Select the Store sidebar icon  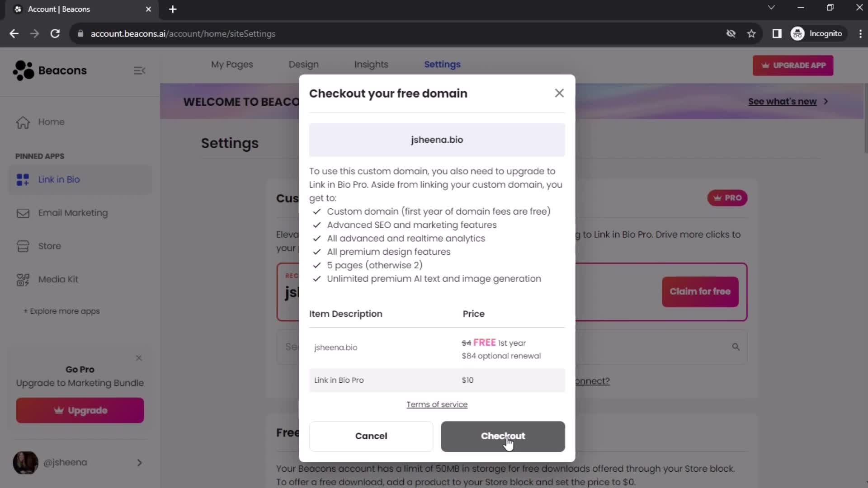[x=23, y=245]
